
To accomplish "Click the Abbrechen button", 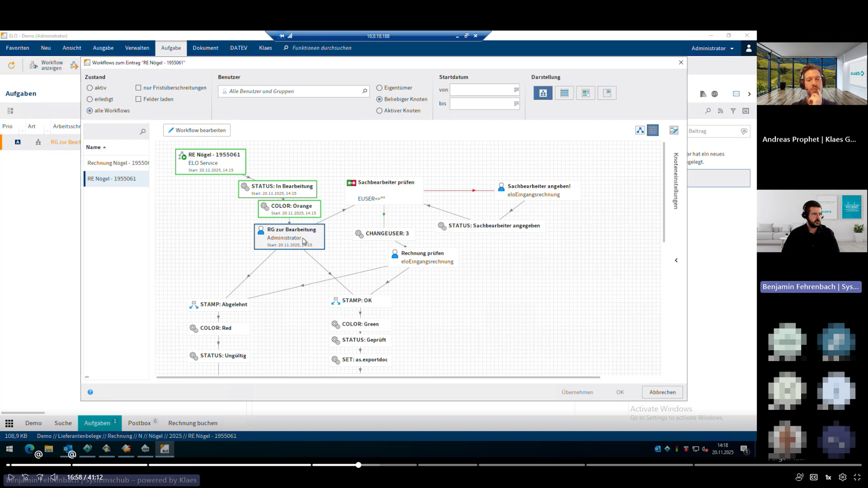I will [662, 392].
